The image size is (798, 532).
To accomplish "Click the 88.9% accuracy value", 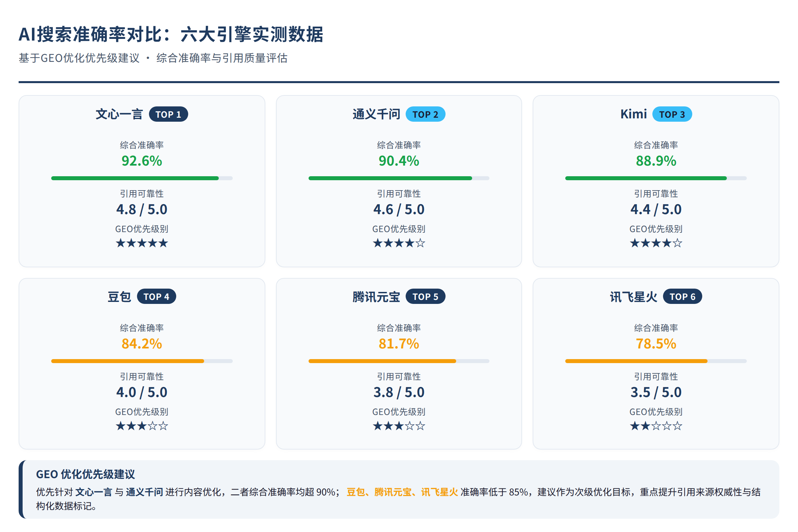I will pyautogui.click(x=656, y=161).
